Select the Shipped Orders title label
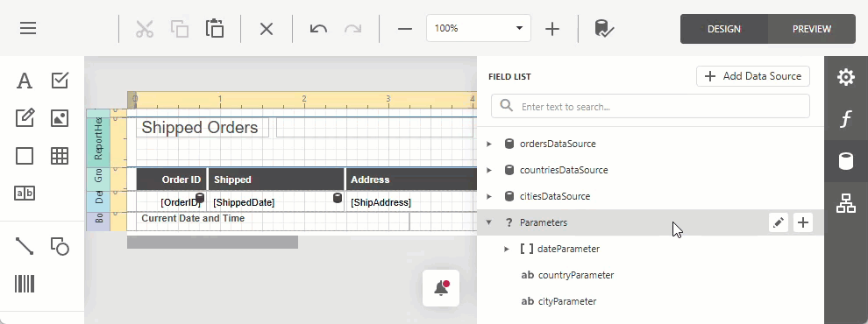 [203, 128]
